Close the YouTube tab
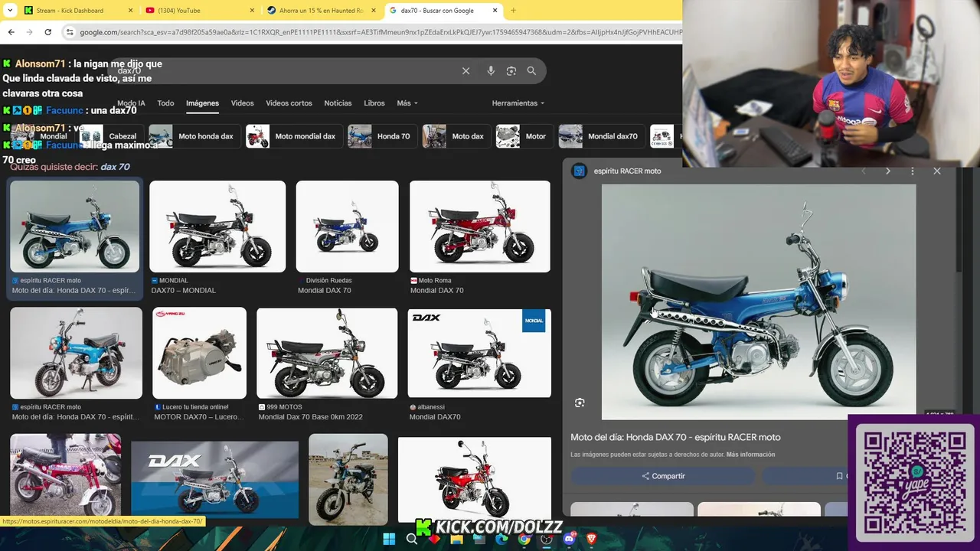980x551 pixels. click(x=252, y=11)
